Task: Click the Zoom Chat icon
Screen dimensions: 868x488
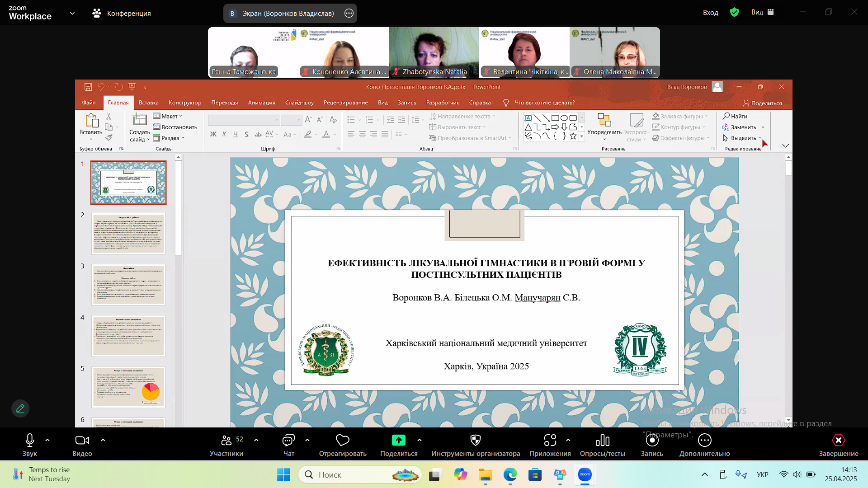Action: click(288, 440)
